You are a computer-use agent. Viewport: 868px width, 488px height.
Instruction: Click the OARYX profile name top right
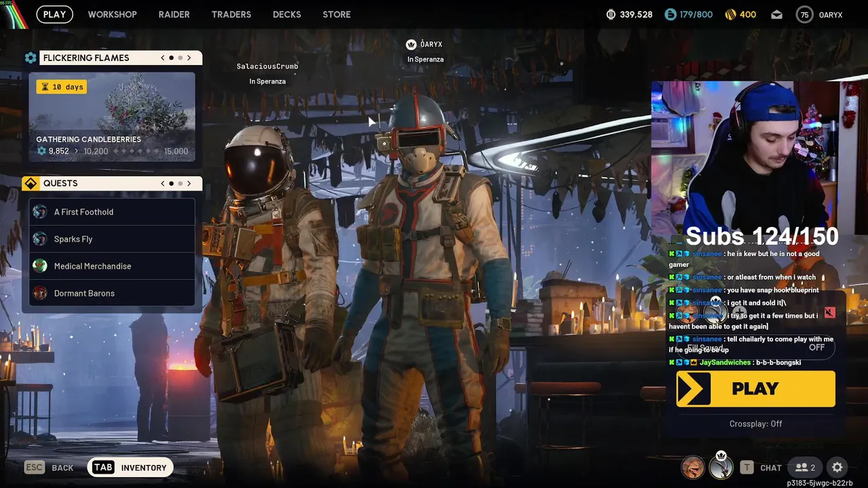click(831, 15)
